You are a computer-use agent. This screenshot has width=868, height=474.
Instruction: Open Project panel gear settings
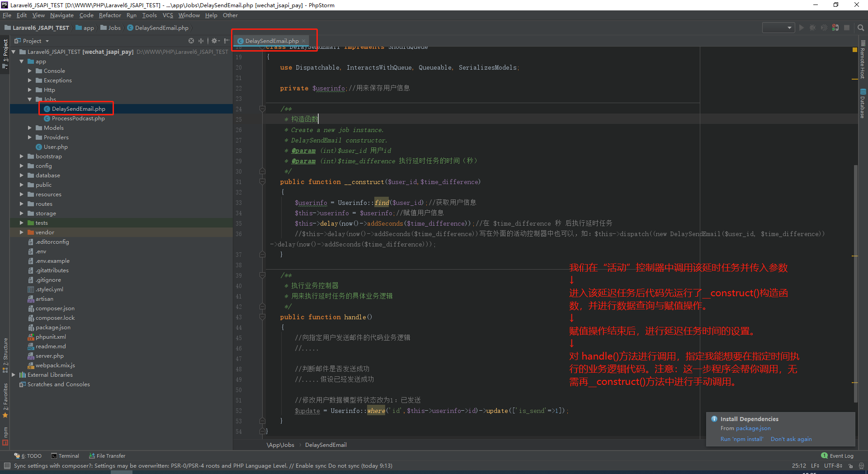[215, 41]
